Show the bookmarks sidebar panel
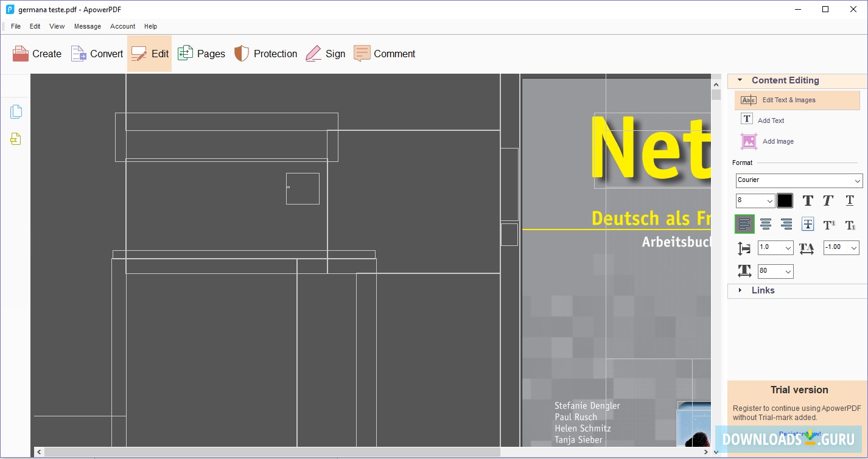Screen dimensions: 868x459 point(16,139)
